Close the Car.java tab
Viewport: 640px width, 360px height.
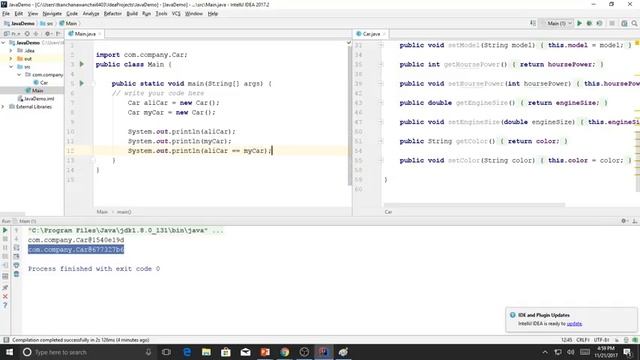pyautogui.click(x=384, y=34)
